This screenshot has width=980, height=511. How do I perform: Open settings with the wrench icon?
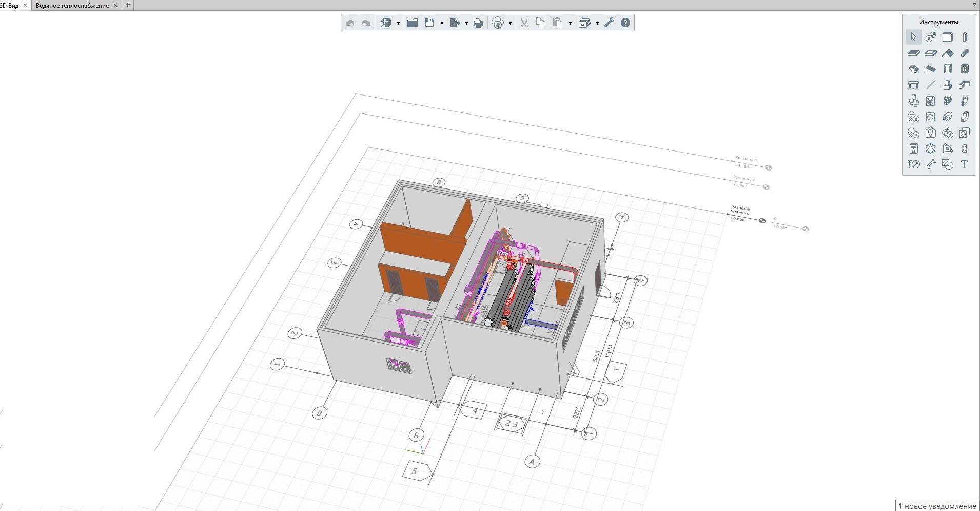609,23
